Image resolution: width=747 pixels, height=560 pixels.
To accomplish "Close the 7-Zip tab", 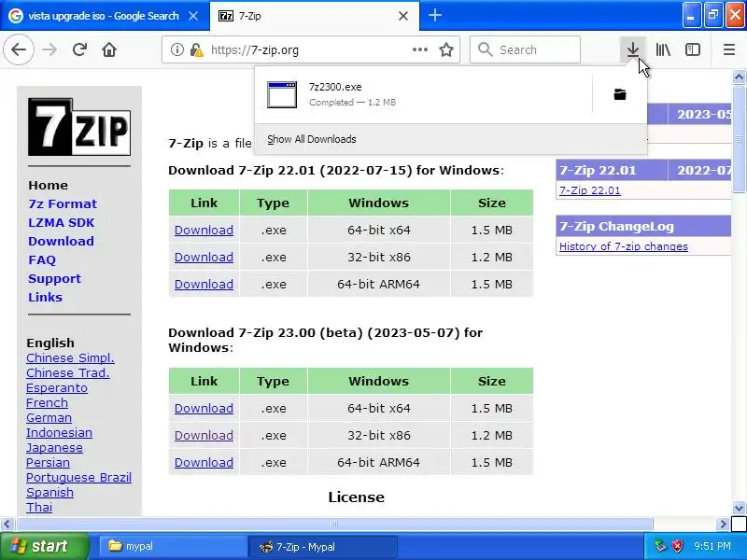I will pos(403,16).
